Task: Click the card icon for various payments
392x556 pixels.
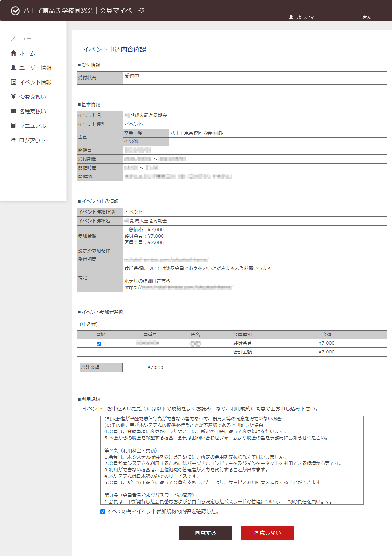Action: (13, 111)
